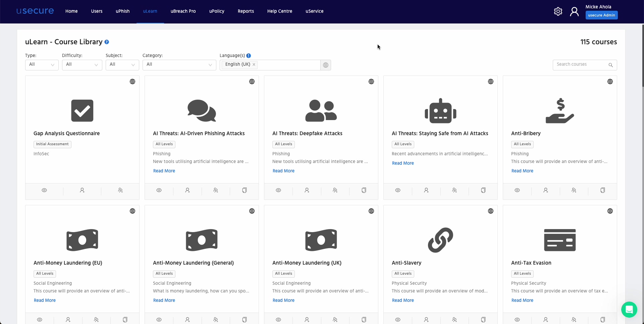
Task: Click the globe icon on Deepfake Attacks card
Action: coord(371,82)
